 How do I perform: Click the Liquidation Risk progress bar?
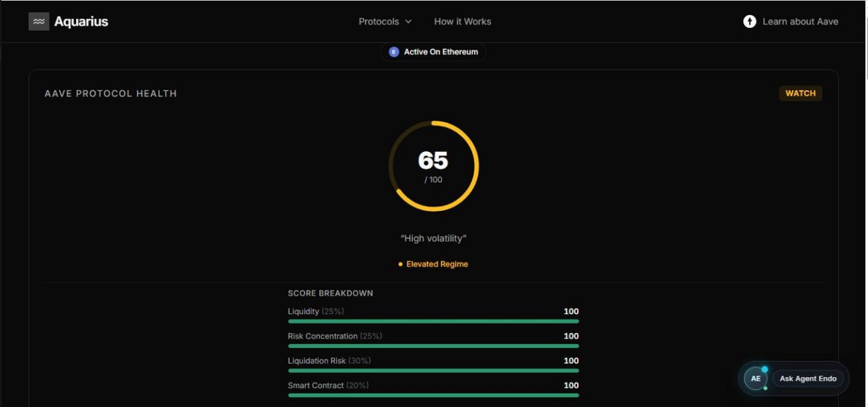433,370
